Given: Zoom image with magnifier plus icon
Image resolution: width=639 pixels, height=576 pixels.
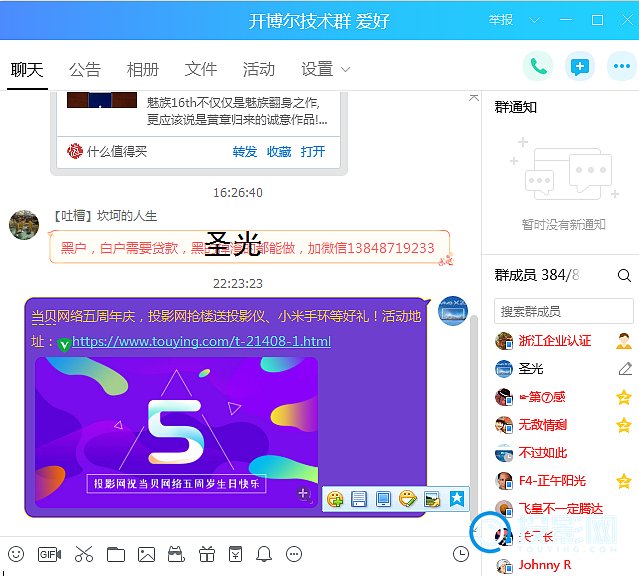Looking at the screenshot, I should [x=304, y=494].
